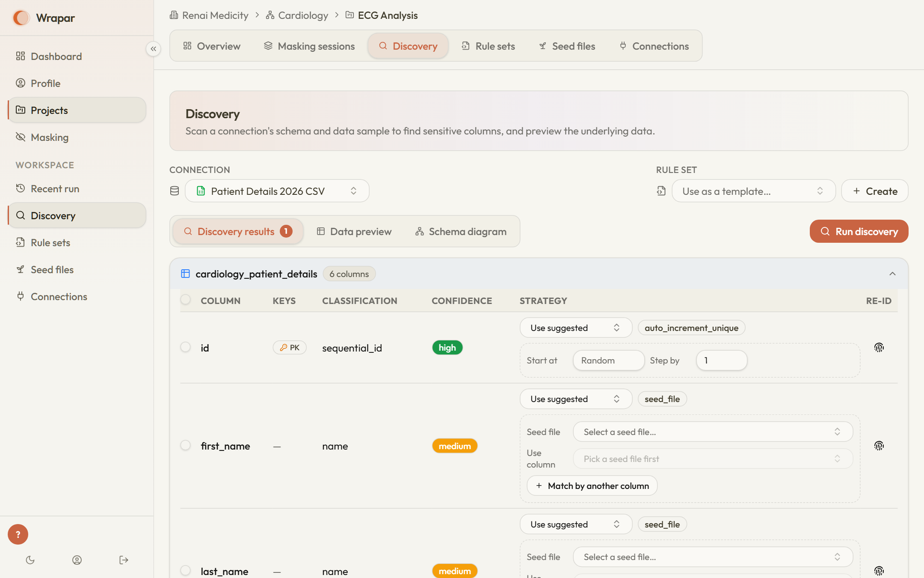Click the 'Step by' value field
Image resolution: width=924 pixels, height=578 pixels.
[722, 360]
